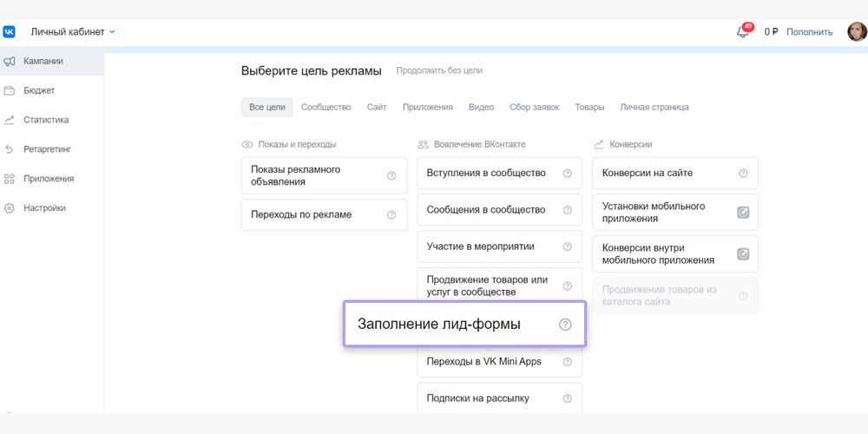Choose Переходы в VK Mini Apps goal

click(x=500, y=361)
